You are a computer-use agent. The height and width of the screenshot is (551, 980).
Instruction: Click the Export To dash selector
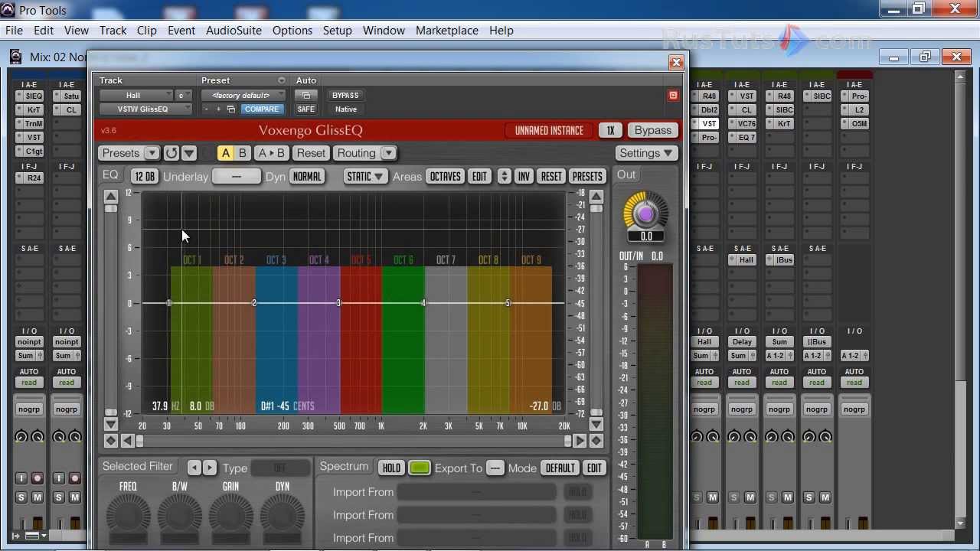(495, 468)
